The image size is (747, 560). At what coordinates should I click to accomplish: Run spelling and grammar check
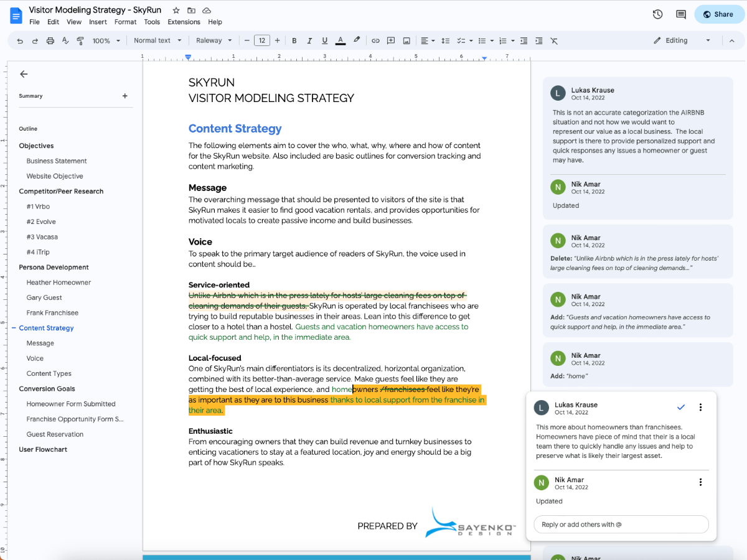click(x=65, y=40)
